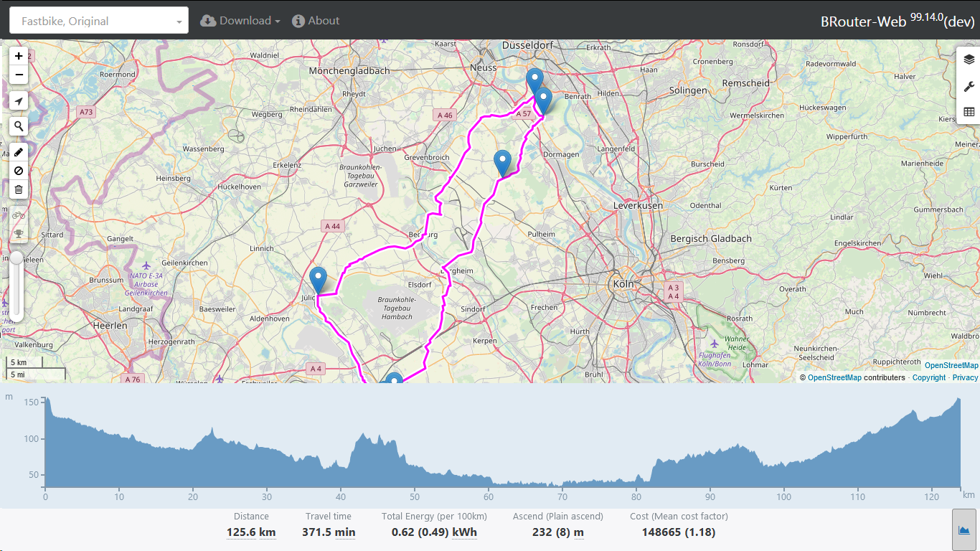Open the wrench profile settings tab
Screen dimensions: 980x551
click(969, 86)
